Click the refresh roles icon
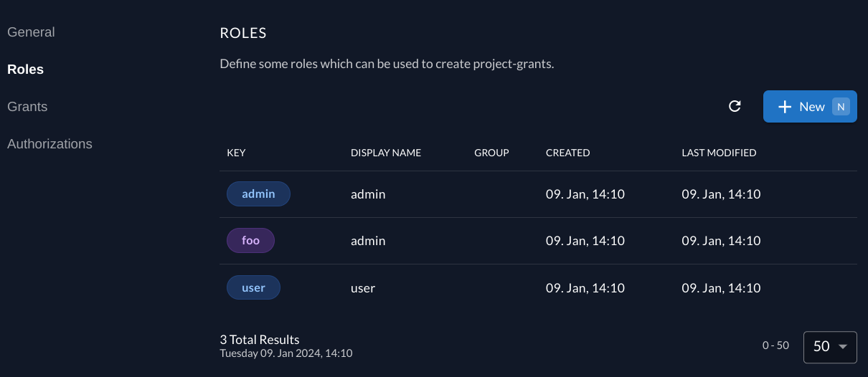Image resolution: width=868 pixels, height=377 pixels. tap(735, 106)
